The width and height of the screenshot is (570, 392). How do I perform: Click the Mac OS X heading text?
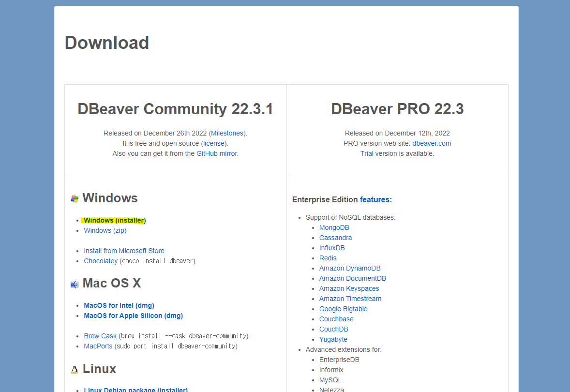pos(112,283)
